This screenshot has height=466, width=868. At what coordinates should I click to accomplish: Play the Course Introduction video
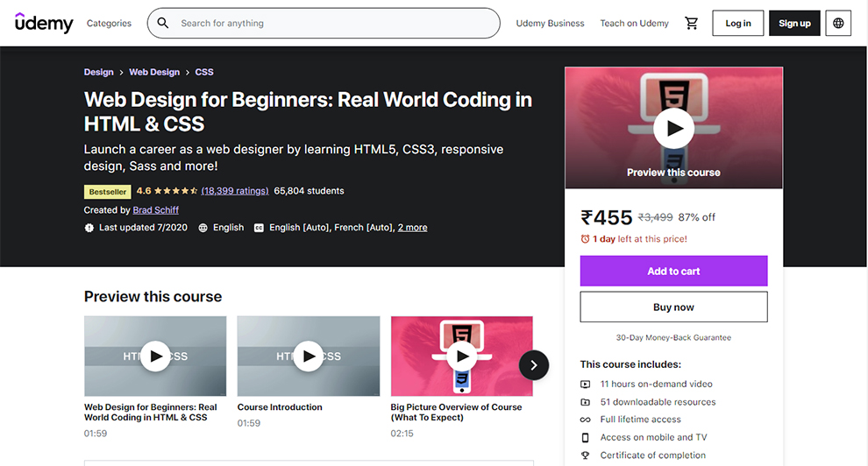tap(309, 356)
